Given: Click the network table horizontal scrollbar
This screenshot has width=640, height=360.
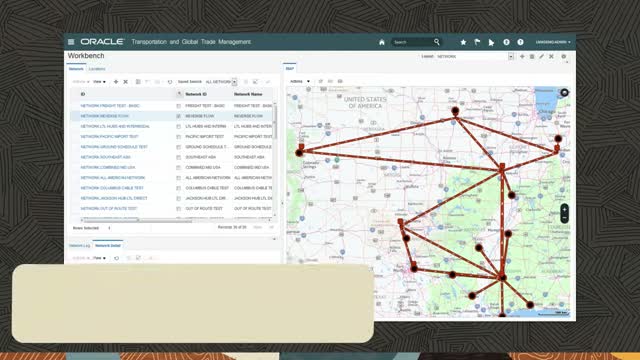Looking at the screenshot, I should pos(137,220).
